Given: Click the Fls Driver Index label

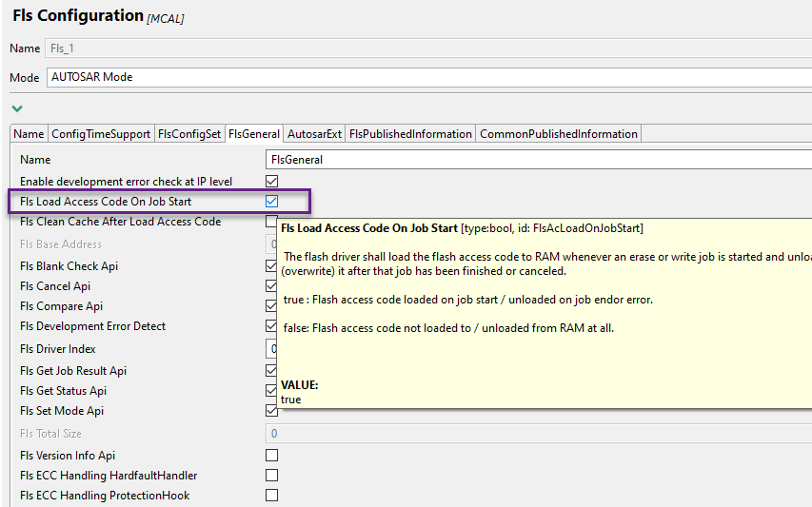Looking at the screenshot, I should coord(57,349).
